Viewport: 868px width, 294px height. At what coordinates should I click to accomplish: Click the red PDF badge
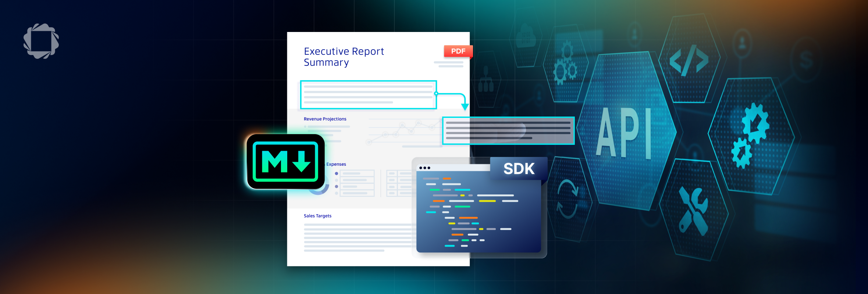458,51
